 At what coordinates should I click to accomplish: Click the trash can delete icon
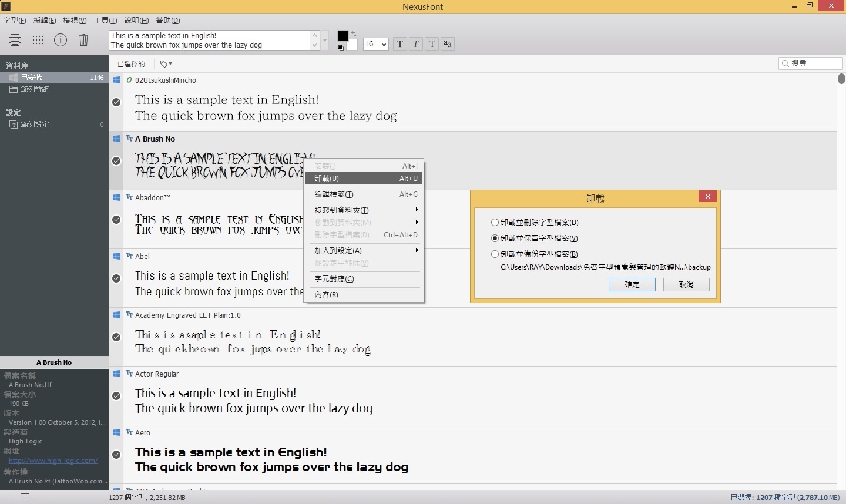coord(83,40)
